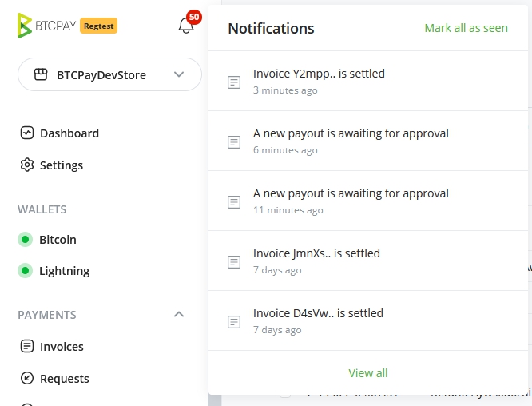
Task: Open the Lightning wallet menu item
Action: [x=64, y=271]
